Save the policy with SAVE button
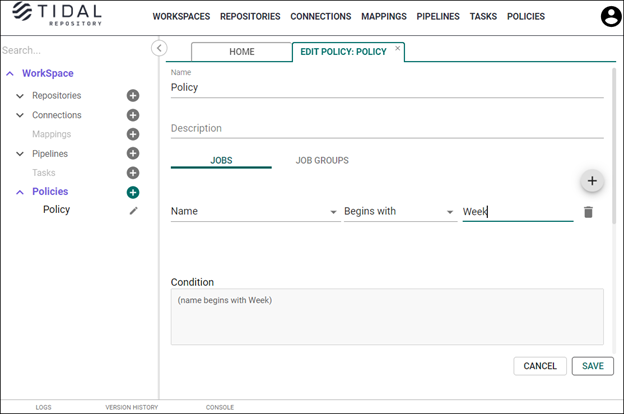624x414 pixels. [x=593, y=366]
